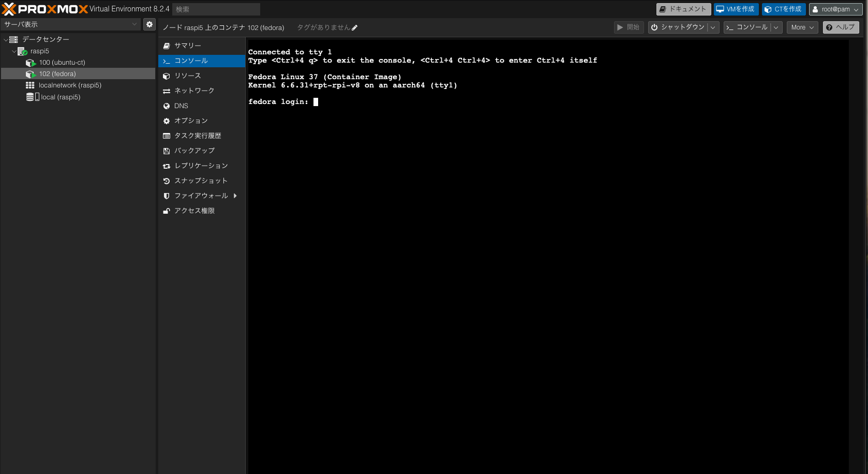Click the VMを作成 button
Viewport: 868px width, 474px height.
click(x=736, y=9)
